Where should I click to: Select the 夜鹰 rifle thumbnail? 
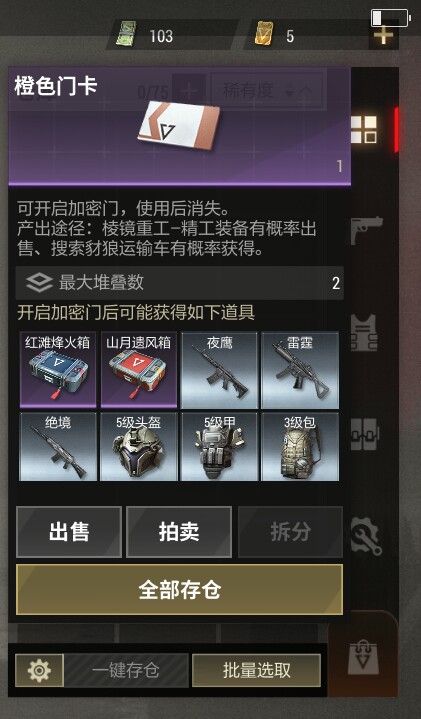[219, 370]
